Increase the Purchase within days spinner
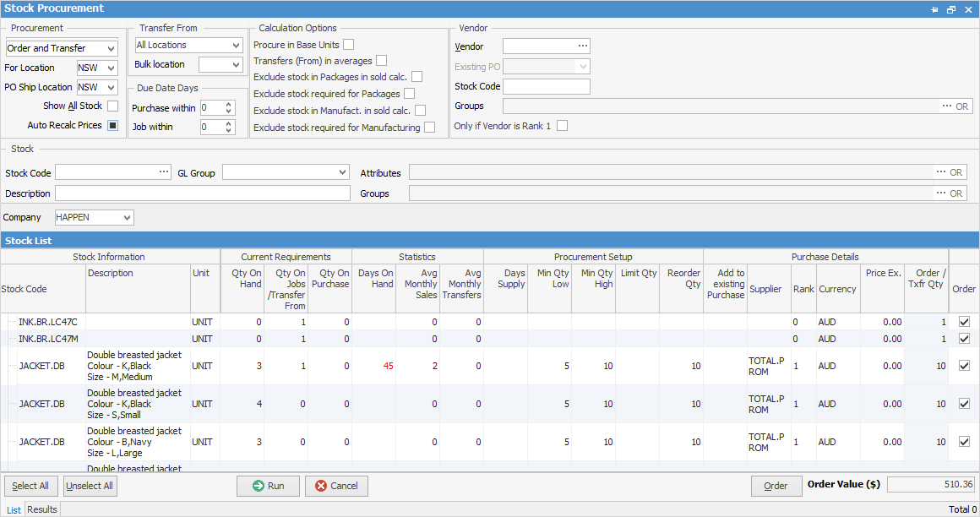This screenshot has height=517, width=980. tap(229, 104)
